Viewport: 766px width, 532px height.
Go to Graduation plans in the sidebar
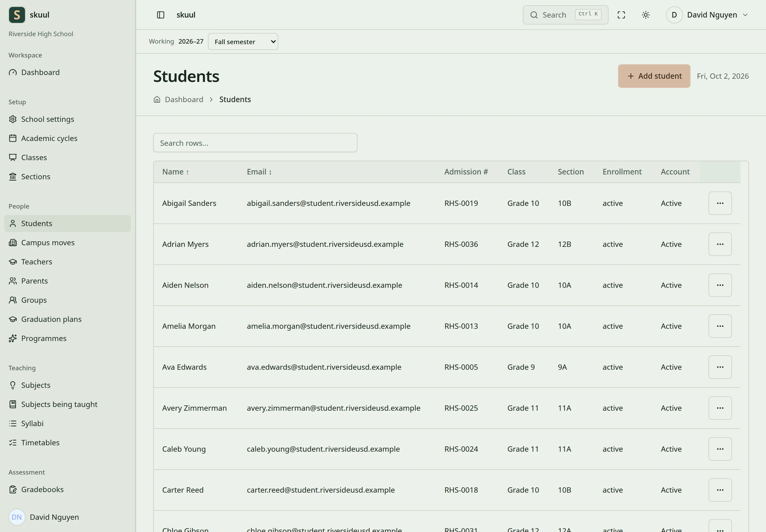coord(68,319)
